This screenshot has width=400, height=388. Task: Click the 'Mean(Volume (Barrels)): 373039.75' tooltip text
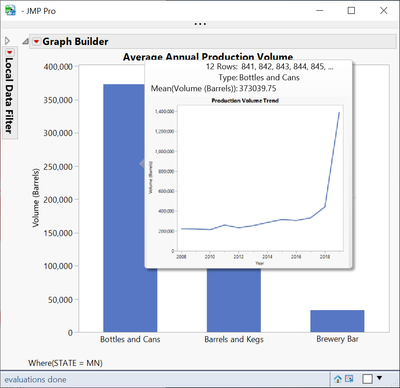click(x=213, y=88)
